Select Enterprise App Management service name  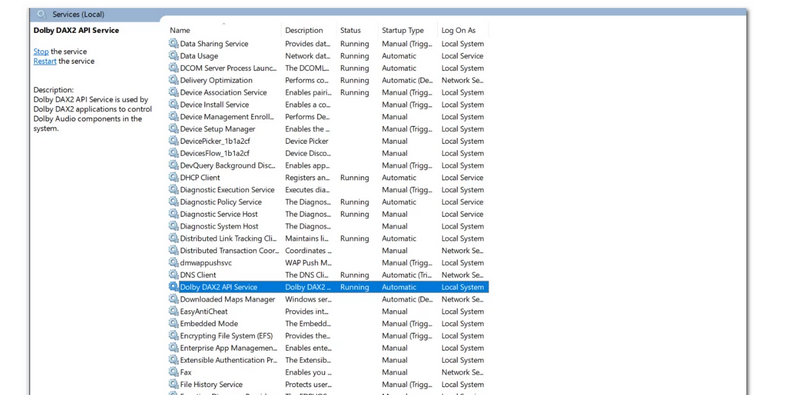pos(229,348)
